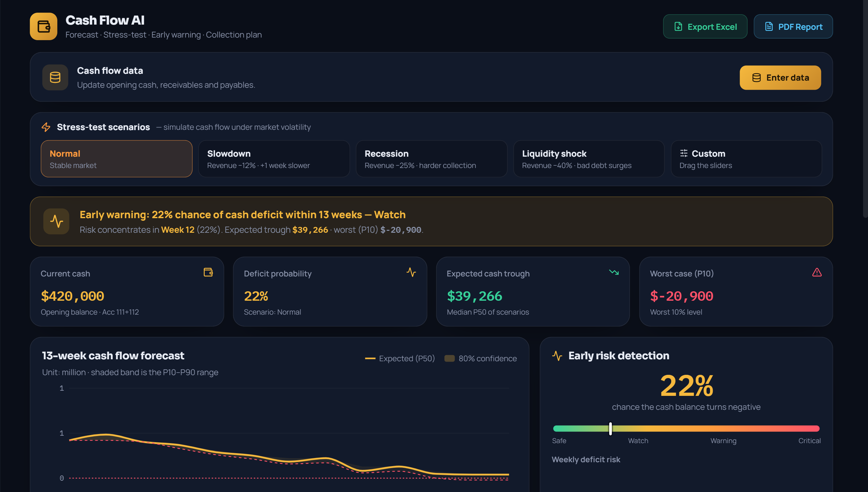Click the Expected (P50) legend entry
Screen dimensions: 868x492
(400, 358)
